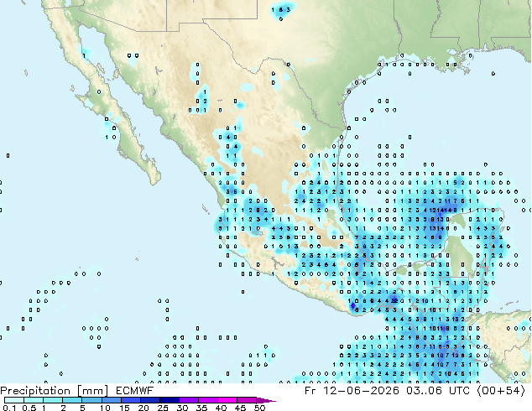Viewport: 532px width, 411px height.
Task: Click the 5–10 mm legend swatch
Action: click(x=91, y=400)
